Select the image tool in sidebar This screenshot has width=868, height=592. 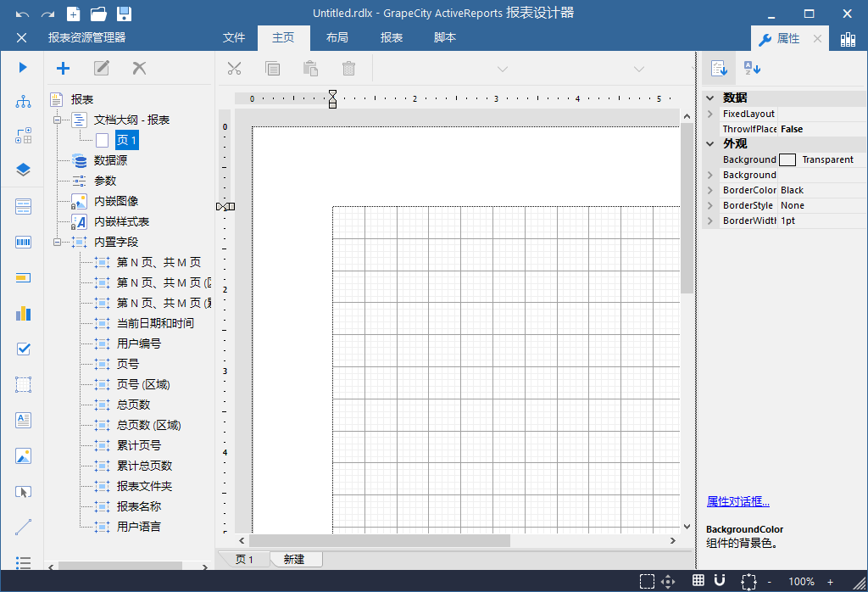click(x=23, y=456)
